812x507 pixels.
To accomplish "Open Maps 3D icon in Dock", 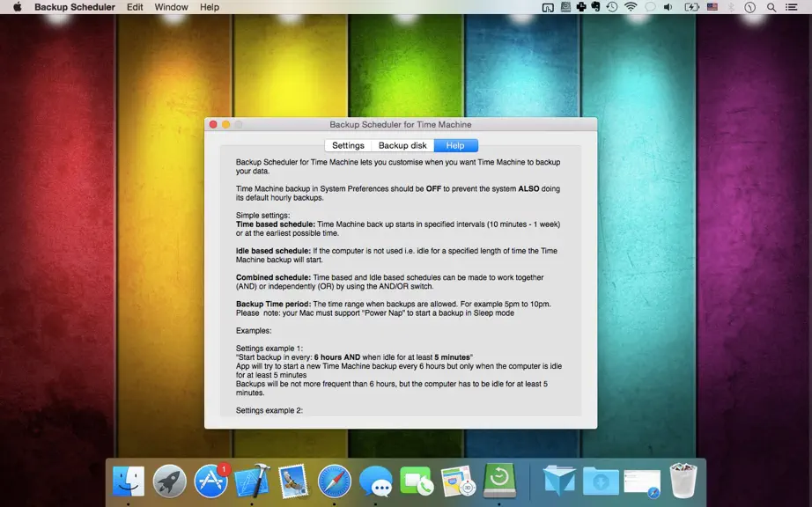I will pos(458,481).
